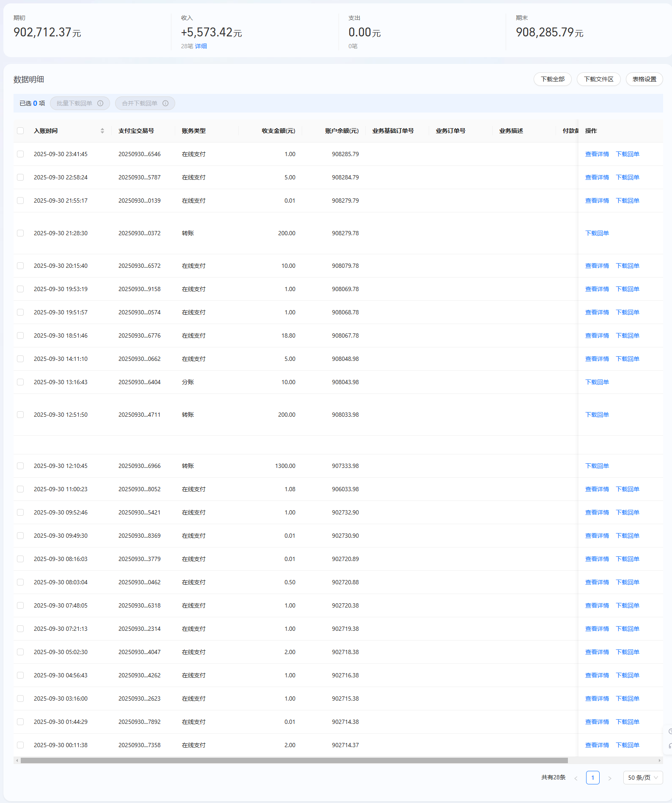Screen dimensions: 672x803
Task: Open the floating help question-mark icon
Action: click(x=669, y=731)
